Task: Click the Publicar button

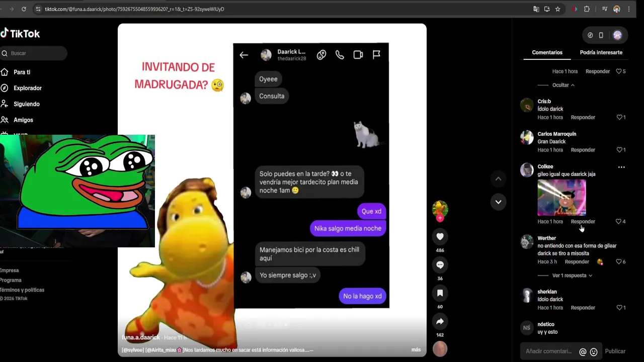Action: click(615, 351)
